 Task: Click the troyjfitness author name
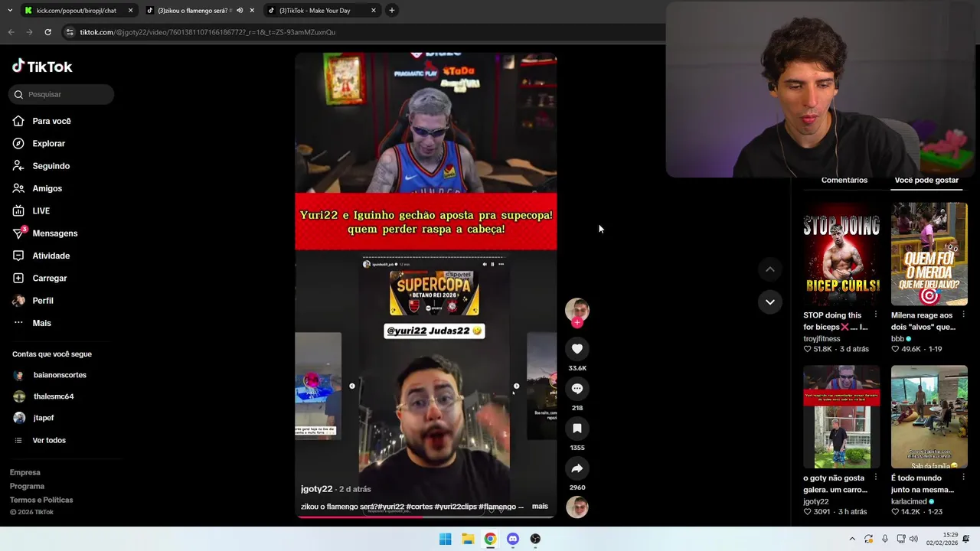tap(822, 338)
